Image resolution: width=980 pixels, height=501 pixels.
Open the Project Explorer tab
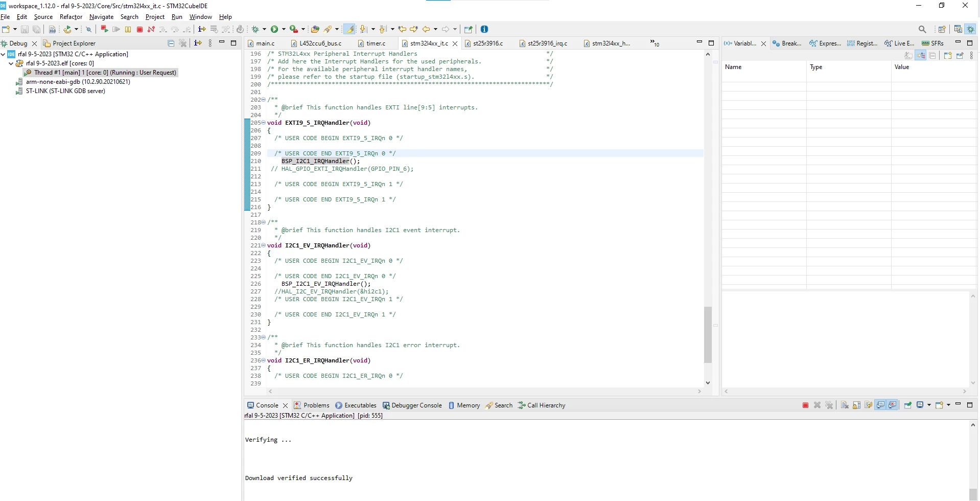[x=69, y=43]
